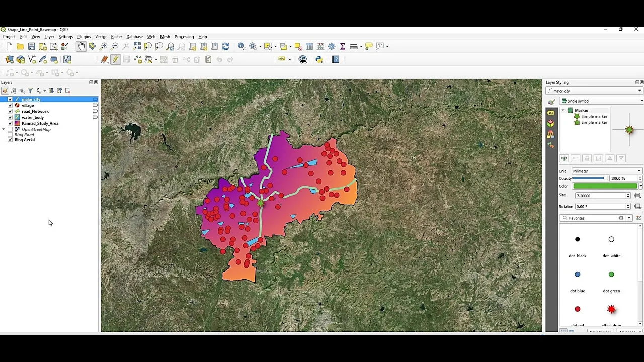644x362 pixels.
Task: Show statistical summary sigma icon
Action: 343,46
